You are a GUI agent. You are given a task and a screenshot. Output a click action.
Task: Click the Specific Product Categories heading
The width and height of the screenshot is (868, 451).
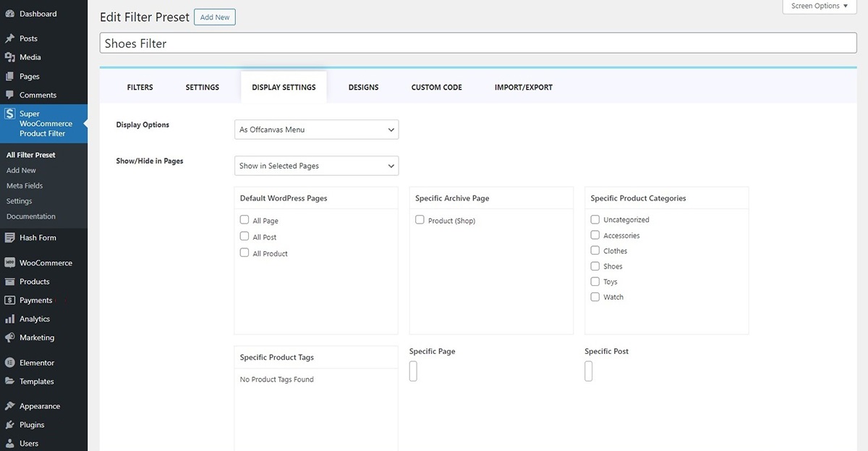click(x=638, y=198)
